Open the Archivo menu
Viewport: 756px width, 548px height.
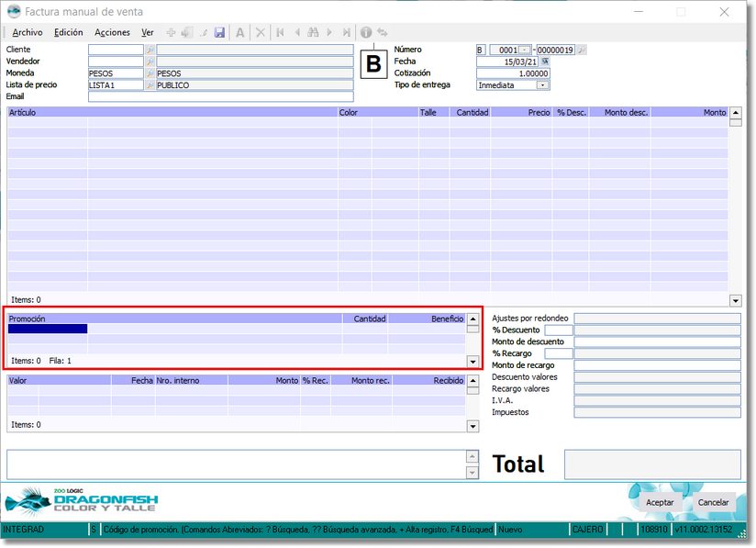(27, 32)
